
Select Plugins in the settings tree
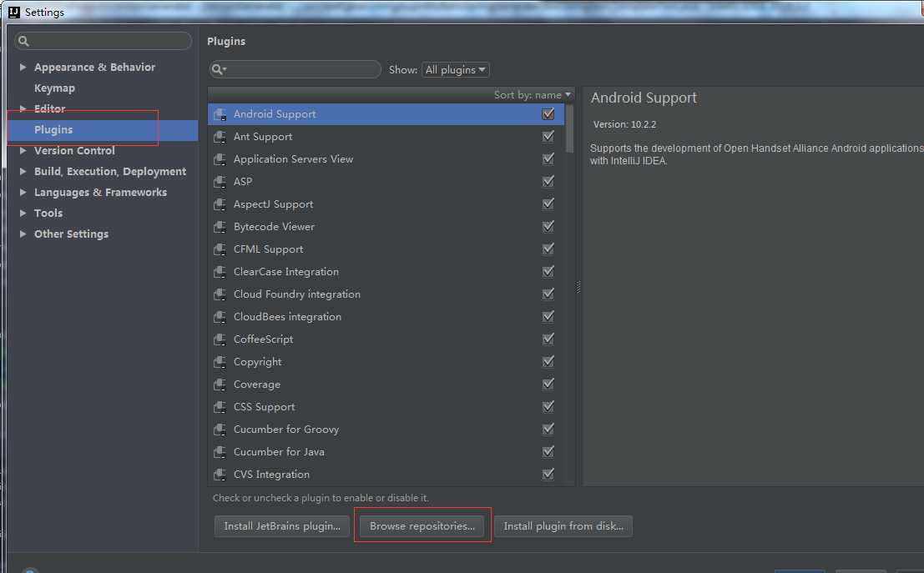point(104,129)
